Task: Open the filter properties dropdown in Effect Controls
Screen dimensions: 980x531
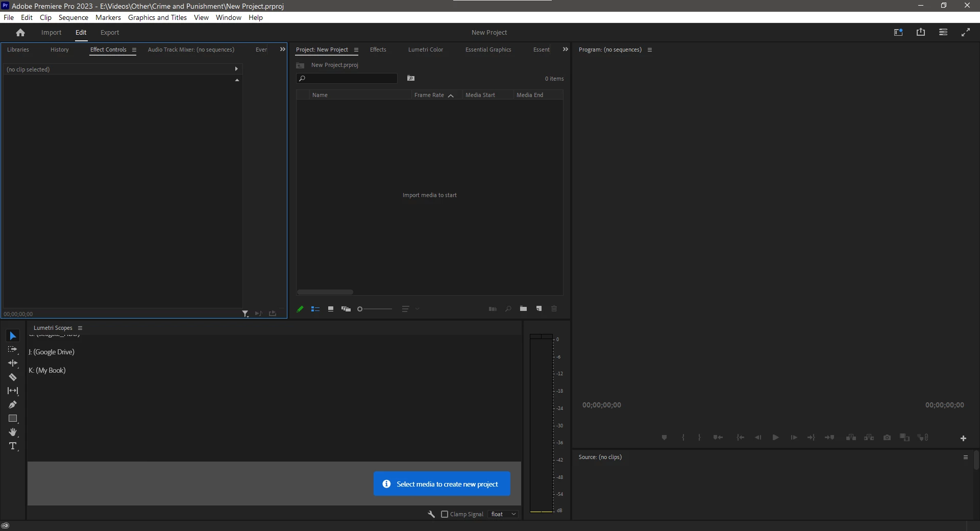Action: click(246, 314)
